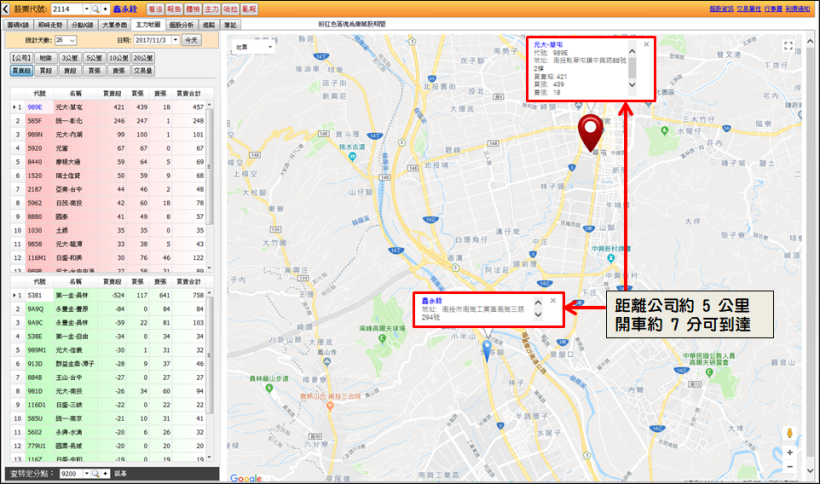Select the 賣超 sort toggle
Viewport: 820px width, 484px height.
click(x=70, y=71)
